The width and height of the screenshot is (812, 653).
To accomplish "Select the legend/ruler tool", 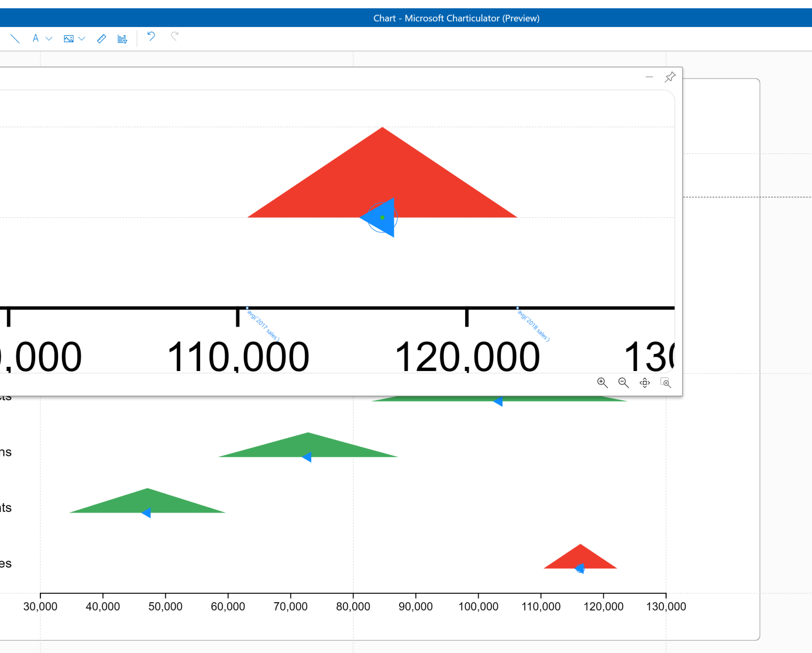I will coord(101,38).
